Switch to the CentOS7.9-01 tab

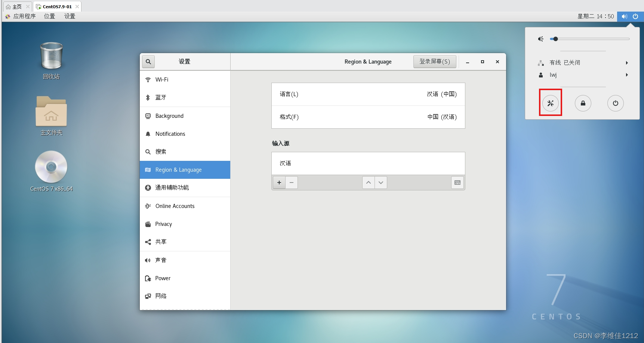tap(56, 6)
